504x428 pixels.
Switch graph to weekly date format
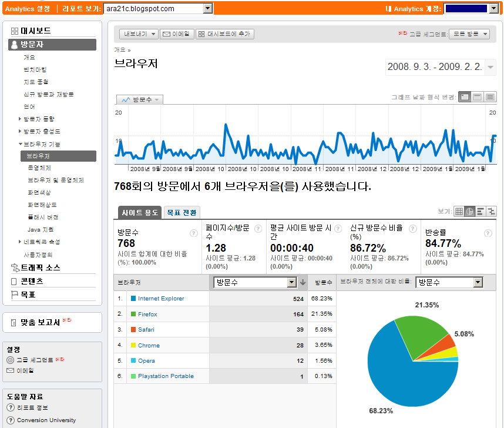pos(478,97)
